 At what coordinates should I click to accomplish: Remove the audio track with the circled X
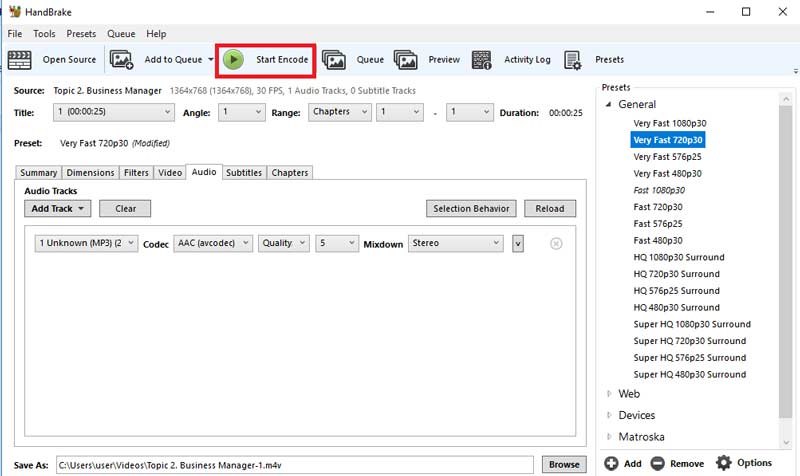coord(556,244)
